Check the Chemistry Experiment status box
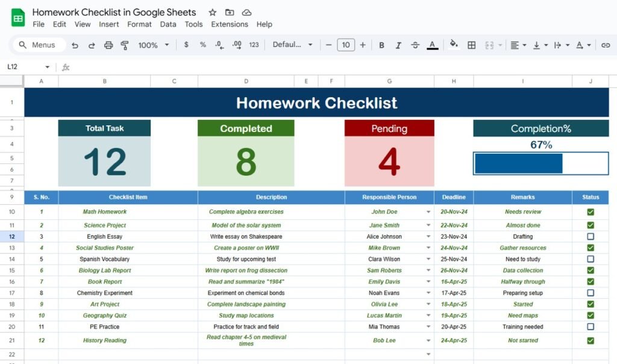617x364 pixels. pos(590,293)
